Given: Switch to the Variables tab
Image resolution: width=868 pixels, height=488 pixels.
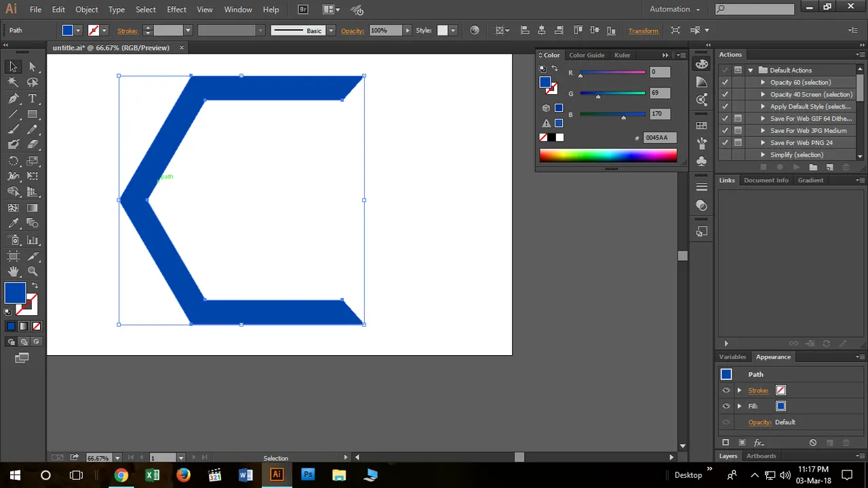Looking at the screenshot, I should [732, 357].
